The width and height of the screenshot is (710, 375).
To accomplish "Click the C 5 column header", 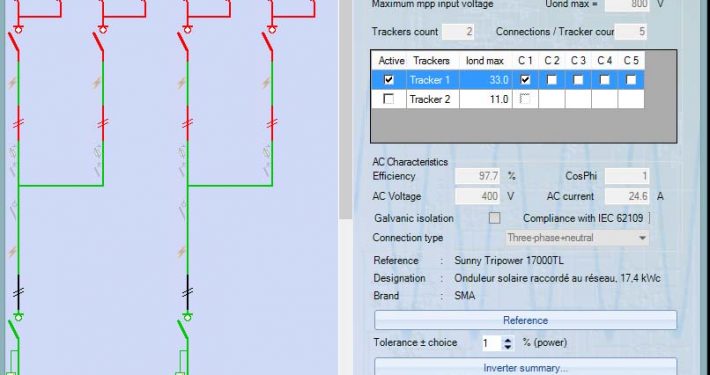I will click(631, 61).
